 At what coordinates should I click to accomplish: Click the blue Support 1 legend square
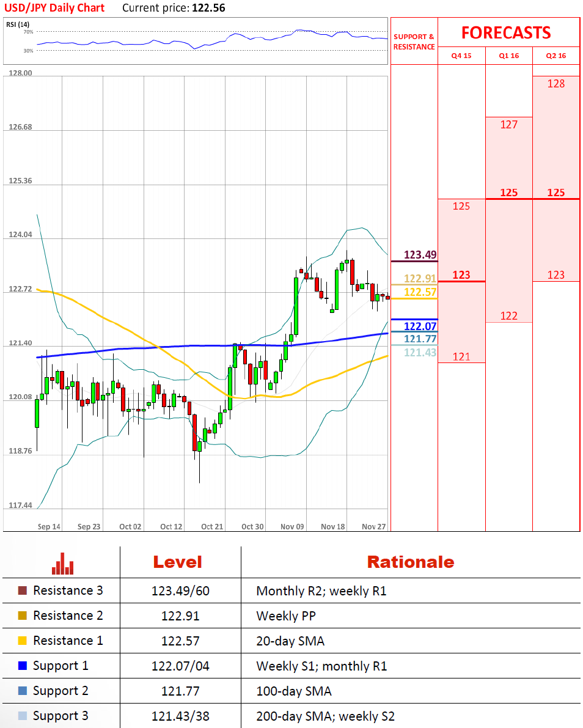(23, 666)
